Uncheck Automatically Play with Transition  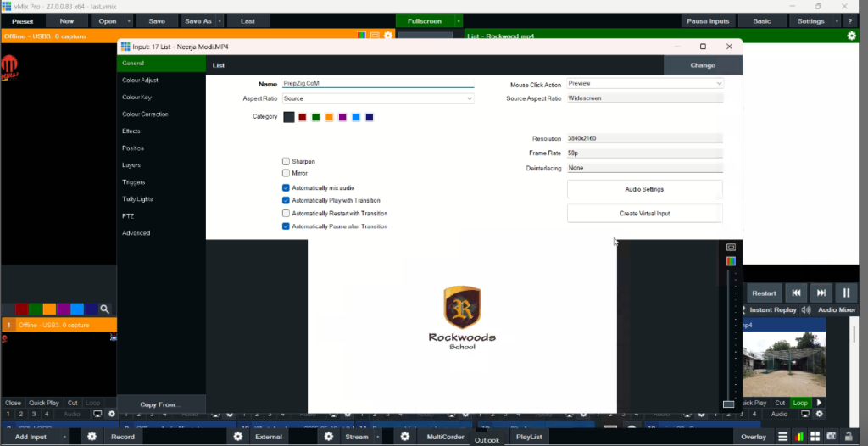(x=287, y=200)
